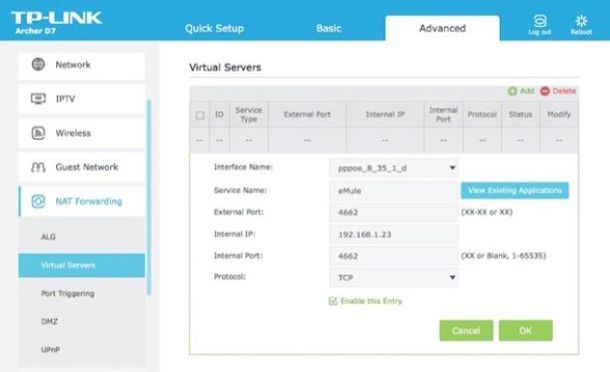The width and height of the screenshot is (610, 372).
Task: Open the Guest Network menu section
Action: click(x=82, y=167)
